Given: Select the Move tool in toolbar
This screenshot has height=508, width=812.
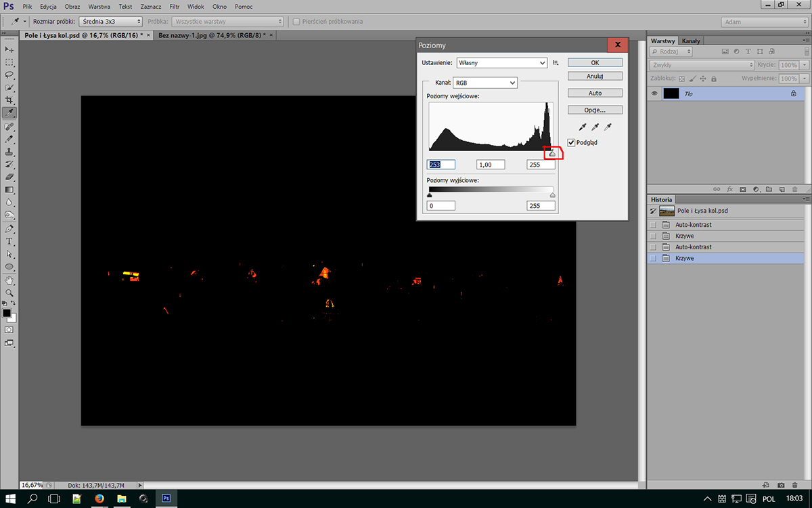Looking at the screenshot, I should 9,49.
